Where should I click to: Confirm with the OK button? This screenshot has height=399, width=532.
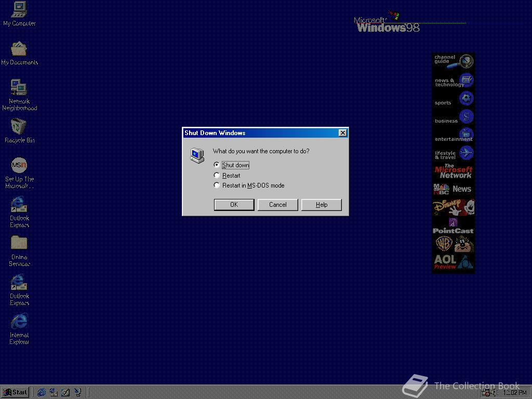click(x=234, y=205)
